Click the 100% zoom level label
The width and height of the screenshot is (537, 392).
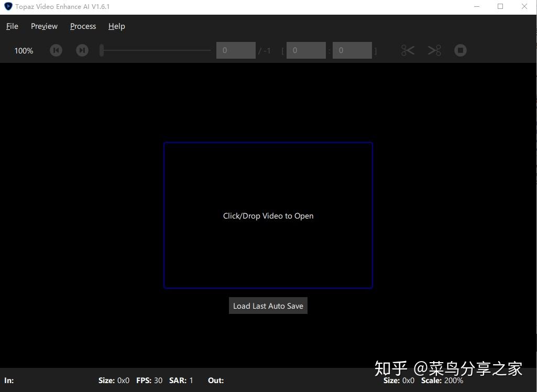[24, 51]
